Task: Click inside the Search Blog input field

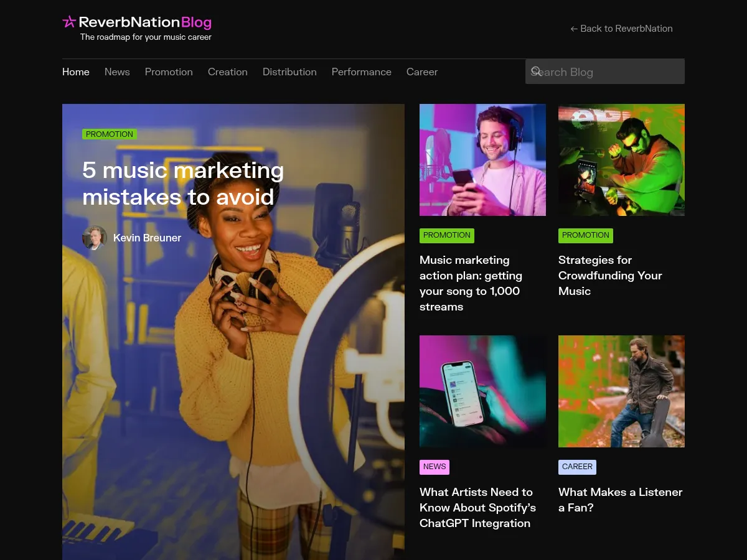Action: tap(604, 71)
